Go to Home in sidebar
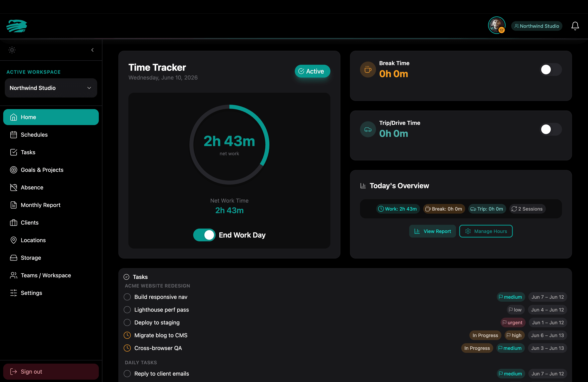Image resolution: width=588 pixels, height=382 pixels. [x=51, y=117]
